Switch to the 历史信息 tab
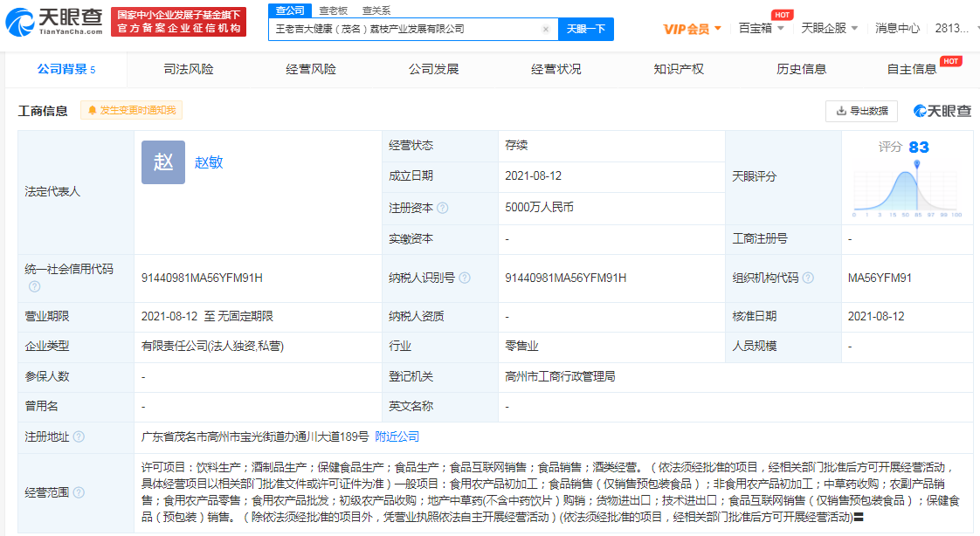980x536 pixels. pos(801,69)
